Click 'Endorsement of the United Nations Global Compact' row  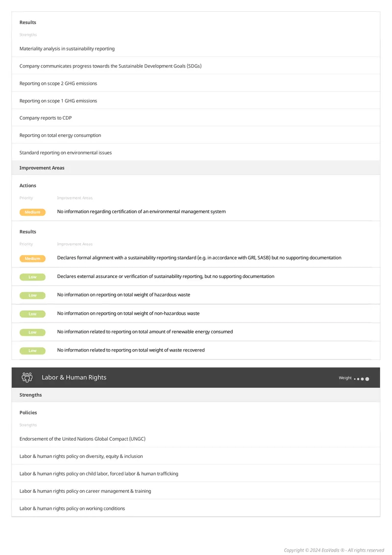click(x=196, y=438)
